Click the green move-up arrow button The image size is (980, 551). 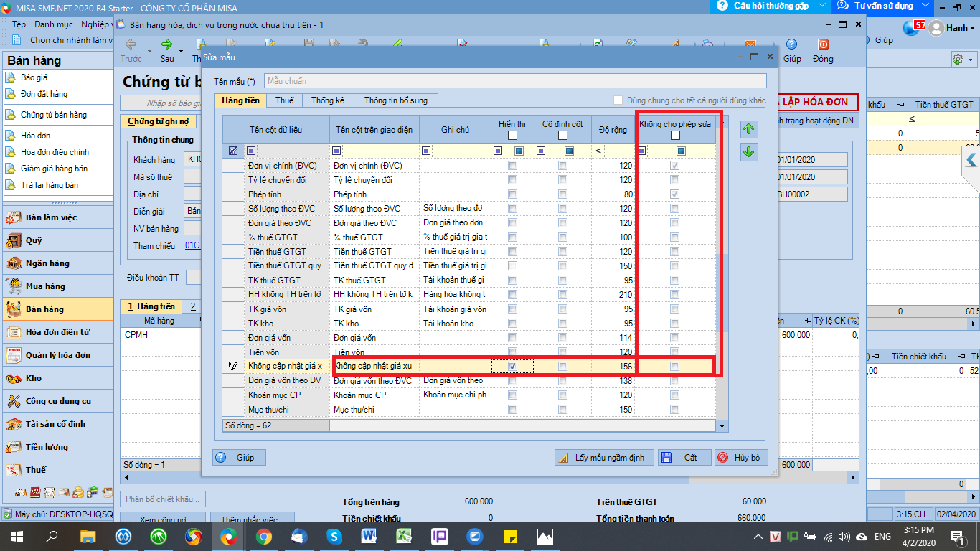749,129
